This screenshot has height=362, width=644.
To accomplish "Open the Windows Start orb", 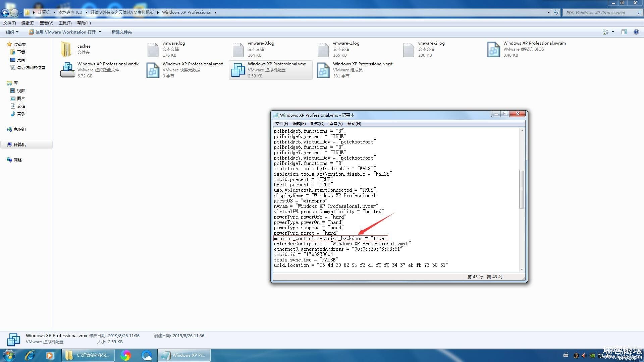I will point(9,355).
